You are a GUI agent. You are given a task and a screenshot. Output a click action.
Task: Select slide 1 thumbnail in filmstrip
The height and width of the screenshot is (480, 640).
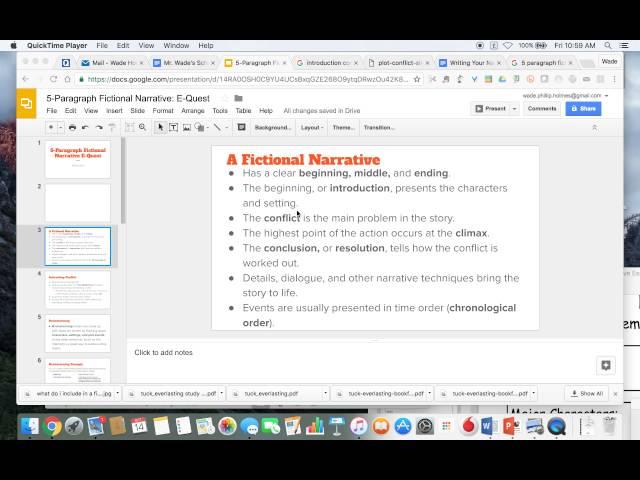[x=78, y=160]
